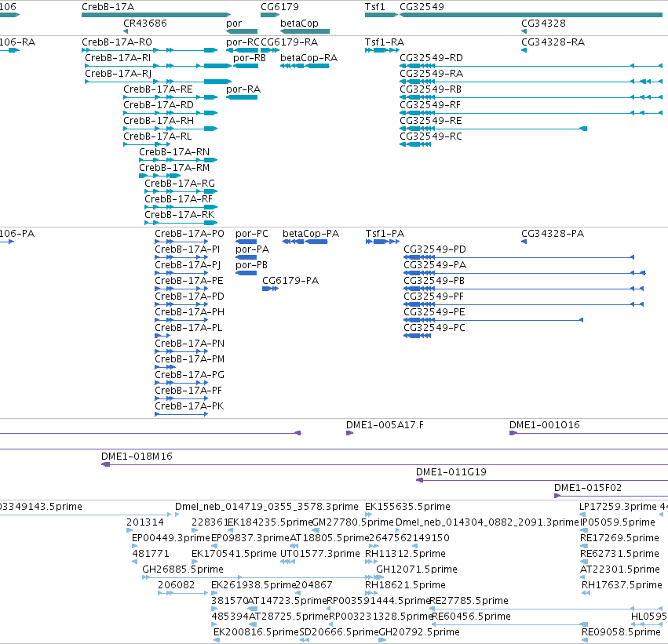Select the DME1-018M16 clone label
Viewport: 668px width, 644px height.
click(x=137, y=457)
